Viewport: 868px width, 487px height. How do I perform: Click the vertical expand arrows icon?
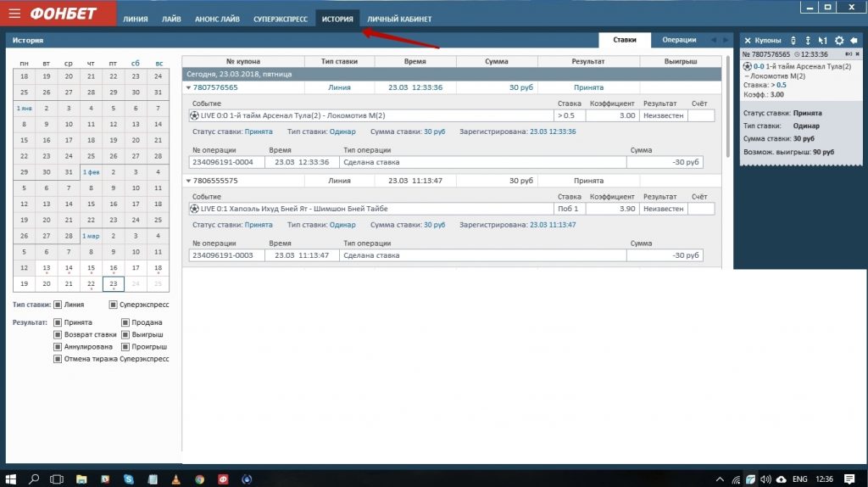[808, 41]
